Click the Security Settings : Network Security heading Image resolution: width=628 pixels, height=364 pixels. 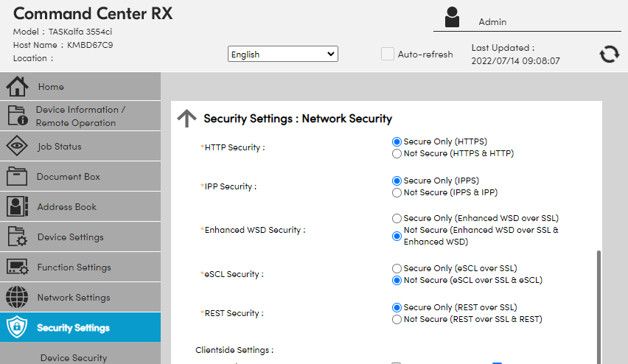pos(298,119)
